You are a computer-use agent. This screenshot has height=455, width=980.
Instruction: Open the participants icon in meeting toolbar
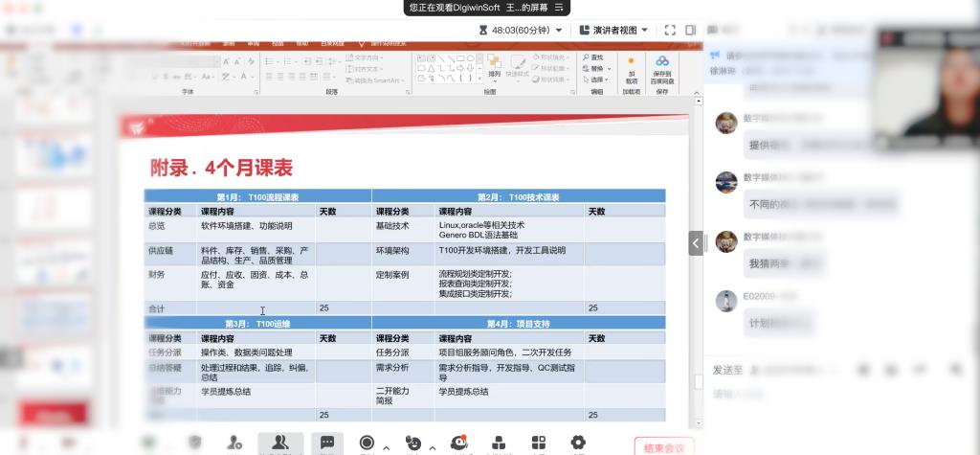pyautogui.click(x=279, y=443)
